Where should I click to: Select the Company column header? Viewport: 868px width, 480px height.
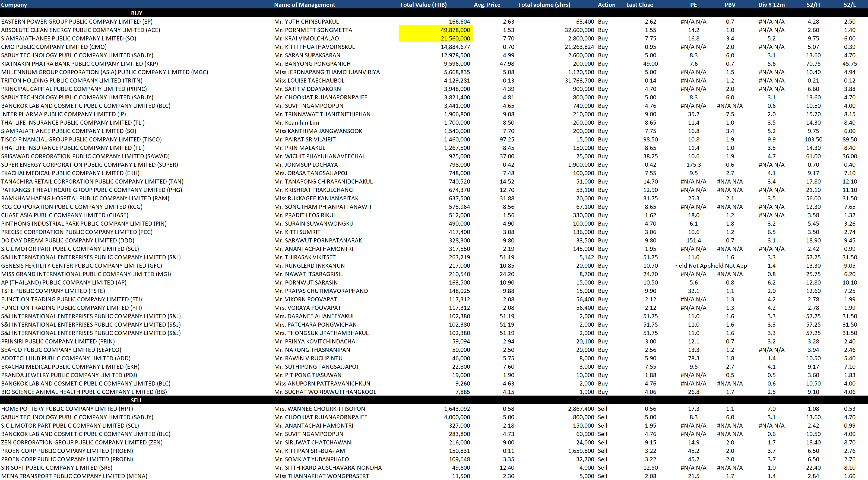click(x=14, y=5)
